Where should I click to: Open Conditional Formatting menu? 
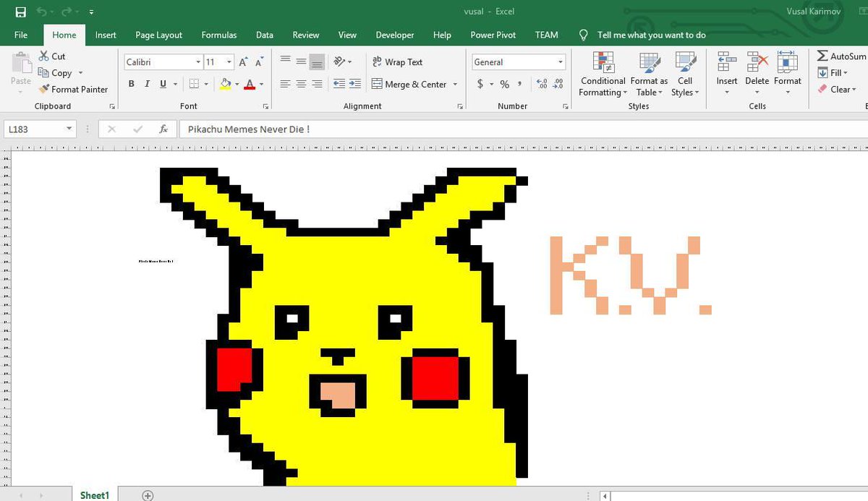click(x=603, y=74)
